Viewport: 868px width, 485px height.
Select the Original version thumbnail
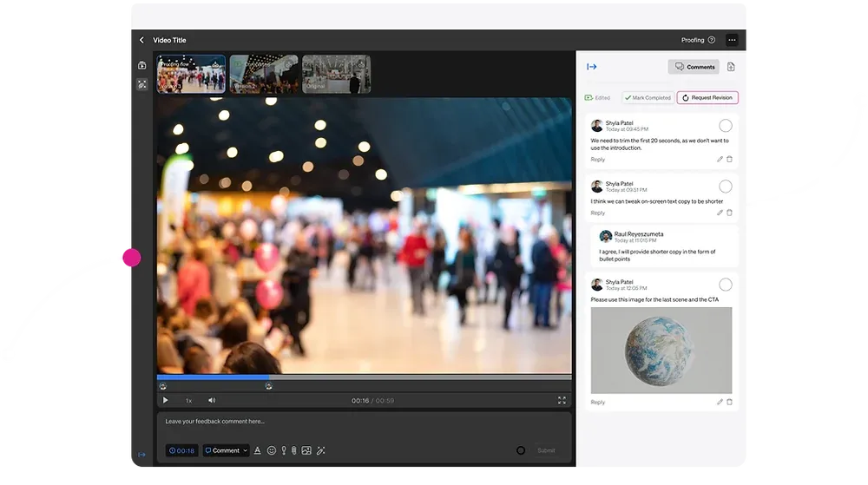pyautogui.click(x=336, y=74)
